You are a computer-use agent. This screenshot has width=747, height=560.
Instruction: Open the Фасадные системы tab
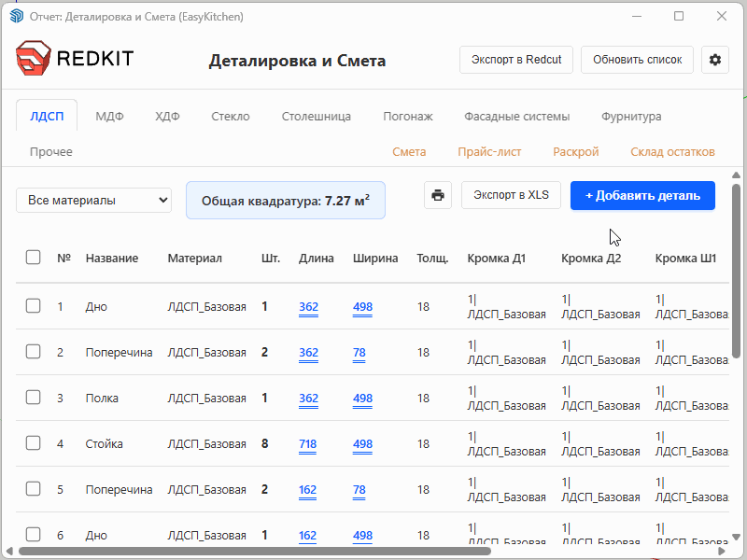coord(517,116)
